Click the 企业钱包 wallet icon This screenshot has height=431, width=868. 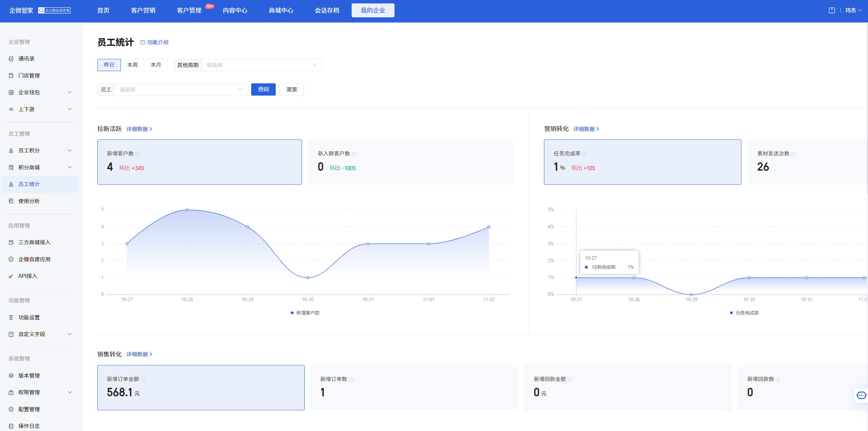[11, 93]
